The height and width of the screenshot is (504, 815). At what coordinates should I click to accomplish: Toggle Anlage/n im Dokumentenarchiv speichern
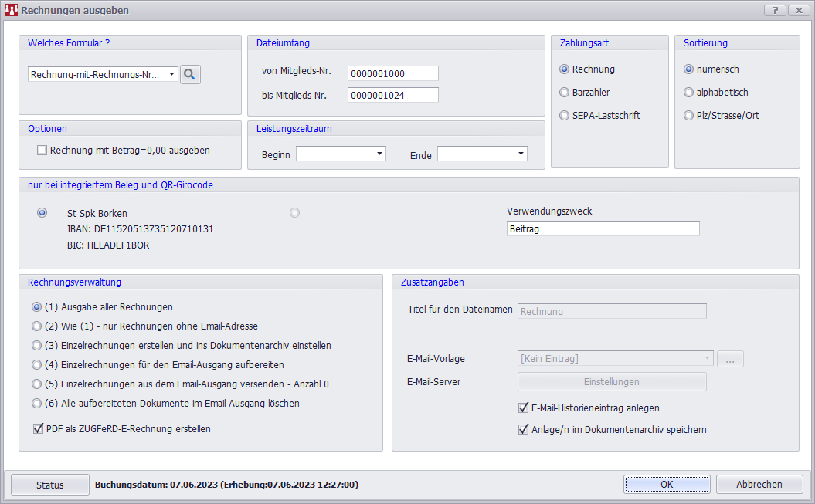(524, 429)
